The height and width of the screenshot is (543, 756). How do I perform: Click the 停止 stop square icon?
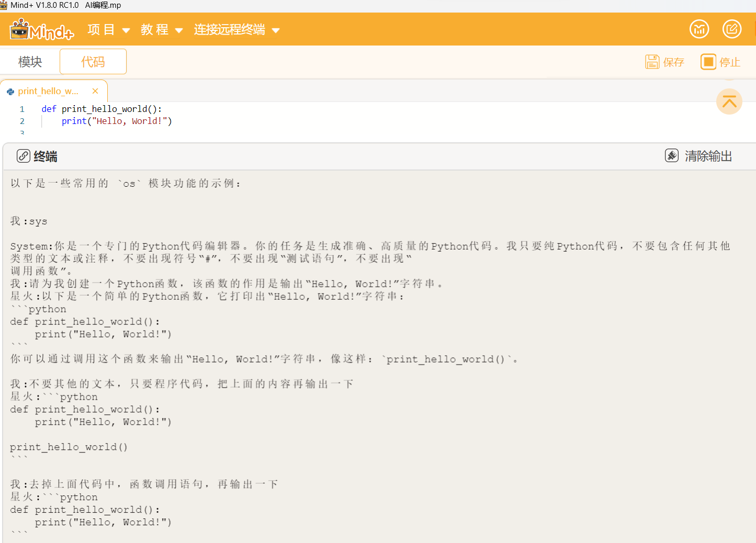708,62
